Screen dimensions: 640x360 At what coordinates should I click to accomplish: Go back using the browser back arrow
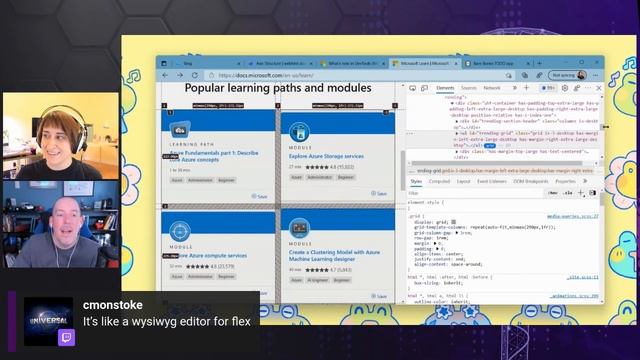[x=165, y=75]
